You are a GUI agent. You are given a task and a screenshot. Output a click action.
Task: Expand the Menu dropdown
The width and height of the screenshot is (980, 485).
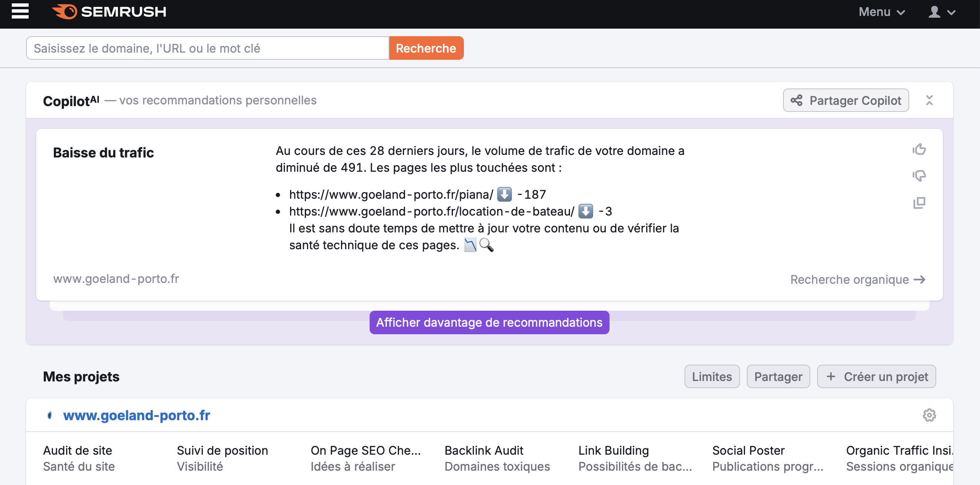882,12
